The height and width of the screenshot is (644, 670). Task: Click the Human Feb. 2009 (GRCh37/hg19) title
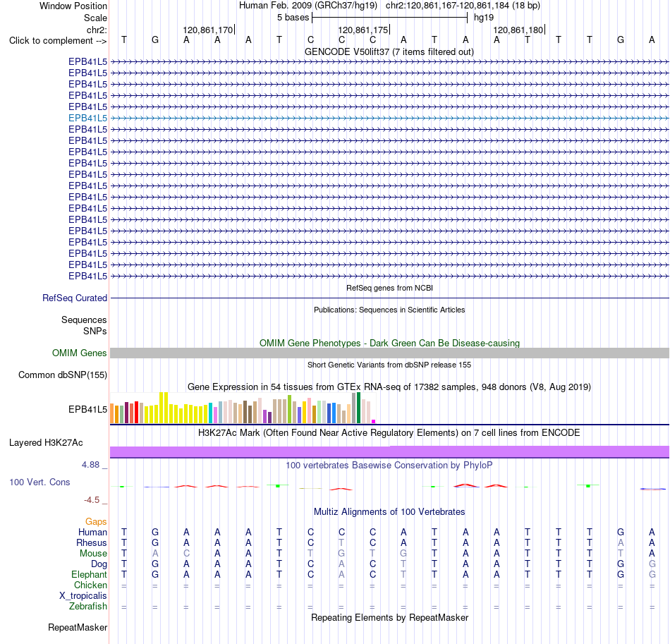(307, 6)
